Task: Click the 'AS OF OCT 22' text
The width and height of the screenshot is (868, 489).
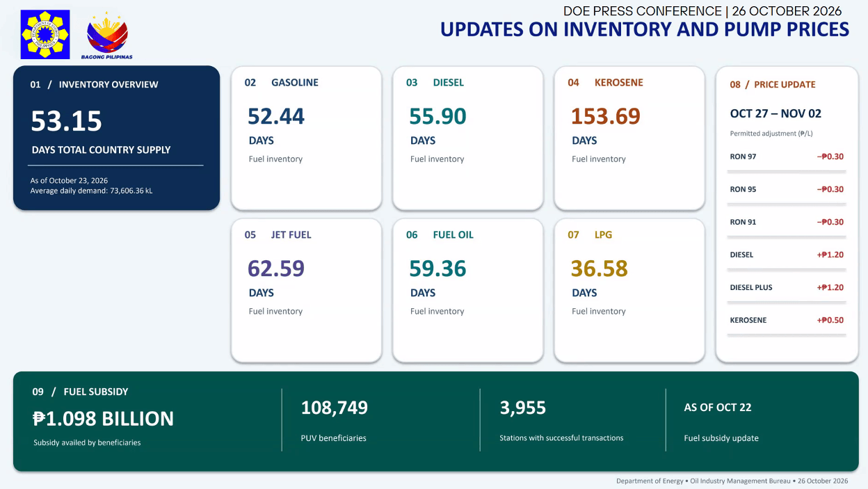Action: pyautogui.click(x=718, y=408)
